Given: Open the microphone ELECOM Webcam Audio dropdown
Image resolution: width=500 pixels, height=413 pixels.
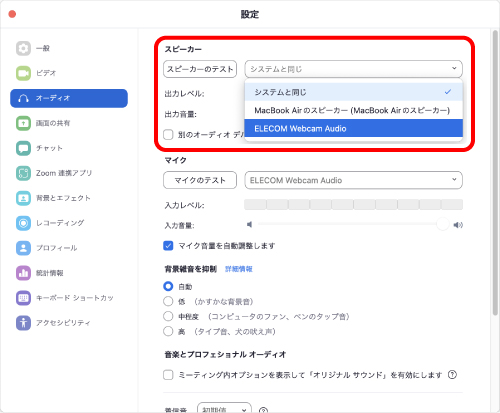Looking at the screenshot, I should (x=353, y=180).
